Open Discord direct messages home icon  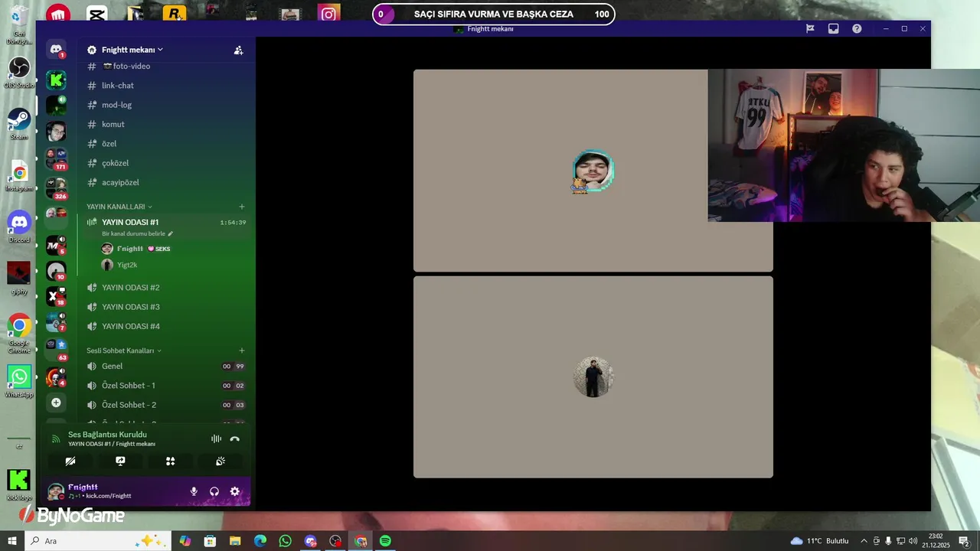pos(56,50)
